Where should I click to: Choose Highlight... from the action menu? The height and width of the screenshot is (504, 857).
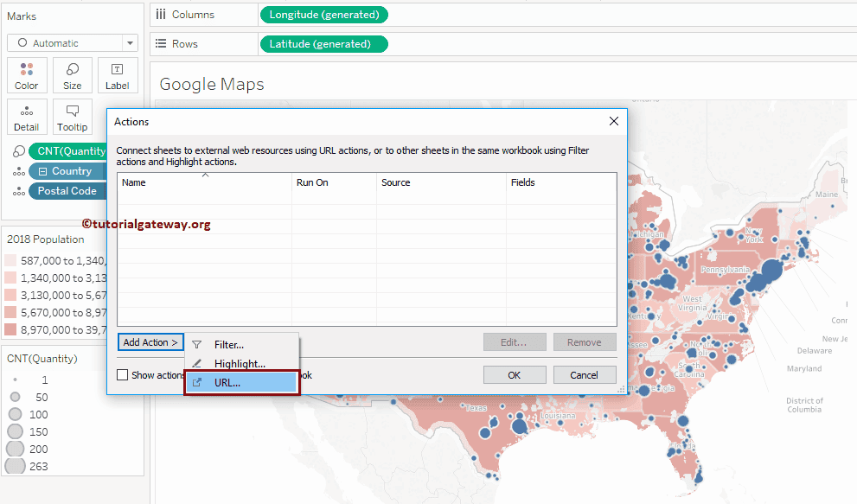pyautogui.click(x=240, y=364)
